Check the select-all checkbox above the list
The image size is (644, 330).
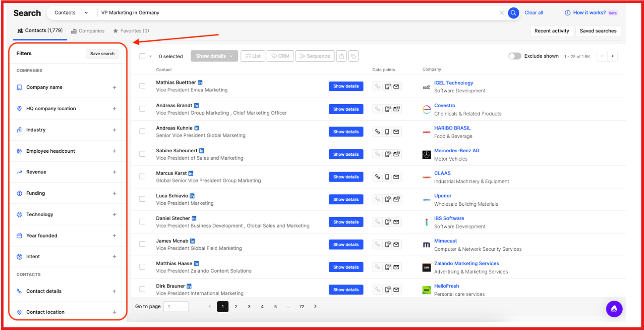[x=142, y=56]
